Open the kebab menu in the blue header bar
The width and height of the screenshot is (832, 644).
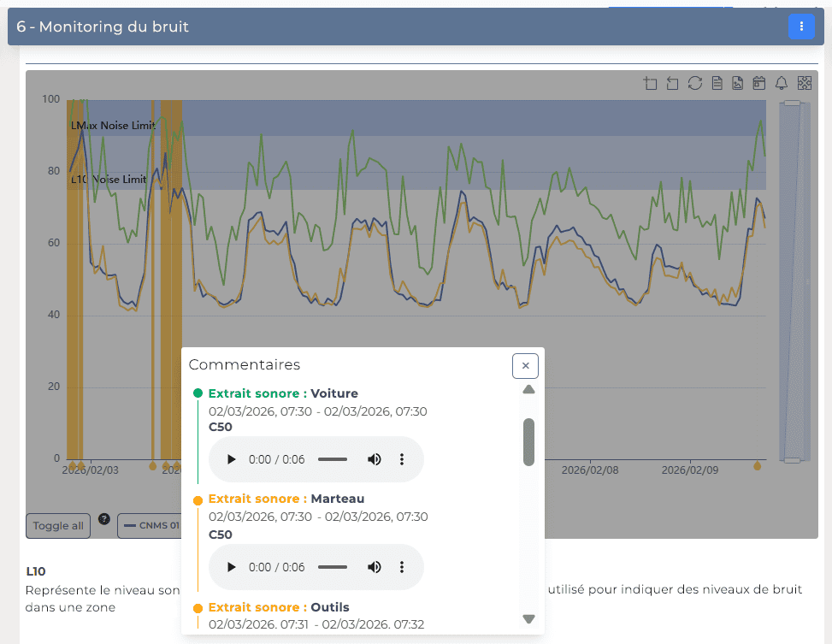801,27
